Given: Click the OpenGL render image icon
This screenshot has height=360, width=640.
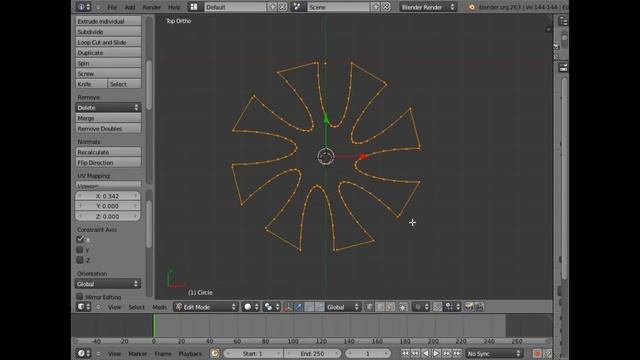Looking at the screenshot, I should [469, 307].
